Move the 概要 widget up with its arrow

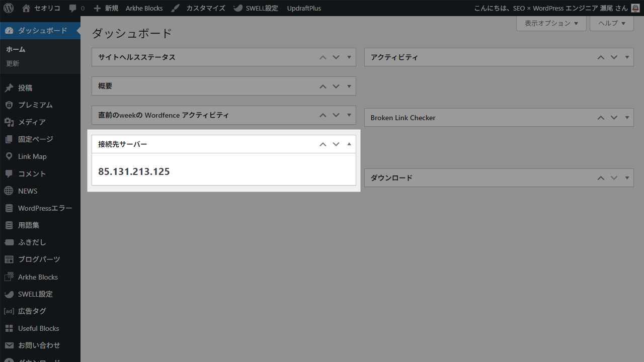[x=323, y=86]
